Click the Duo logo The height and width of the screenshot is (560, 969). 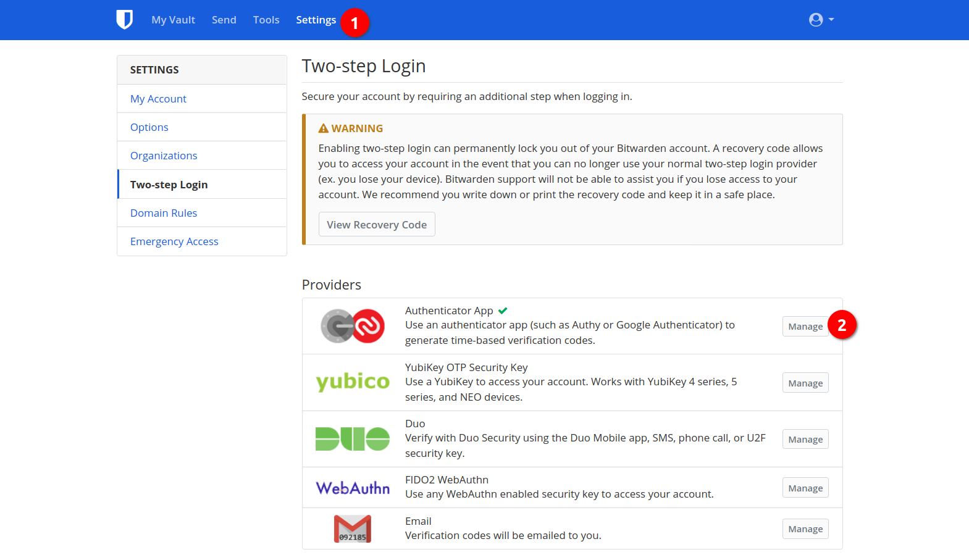[353, 439]
